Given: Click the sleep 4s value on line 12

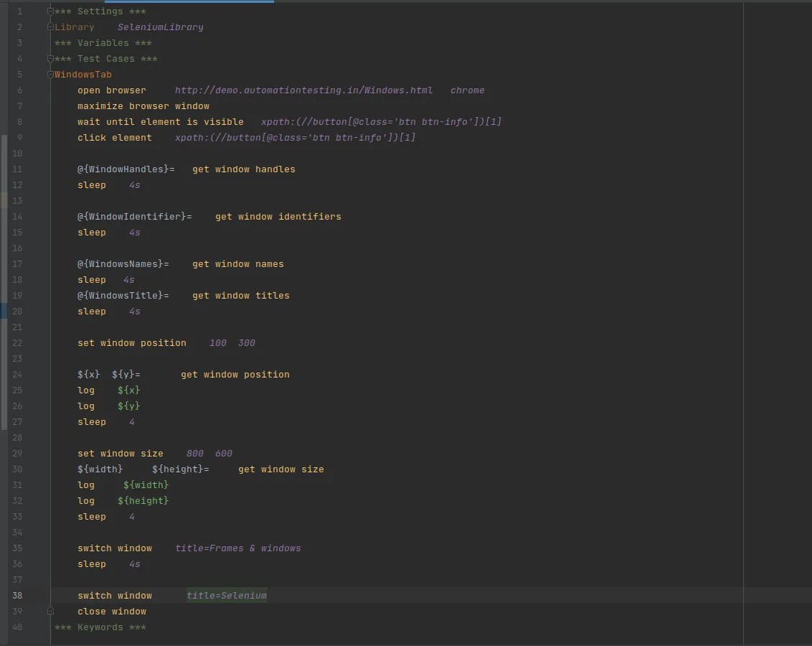Looking at the screenshot, I should (x=134, y=184).
